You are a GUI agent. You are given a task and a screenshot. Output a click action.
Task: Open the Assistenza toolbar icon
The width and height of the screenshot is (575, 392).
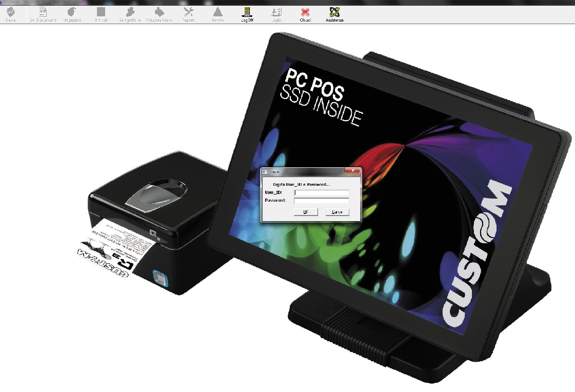coord(334,14)
